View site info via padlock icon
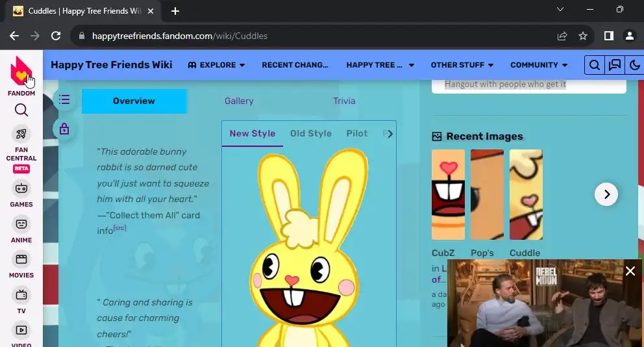Image resolution: width=644 pixels, height=347 pixels. click(x=82, y=36)
